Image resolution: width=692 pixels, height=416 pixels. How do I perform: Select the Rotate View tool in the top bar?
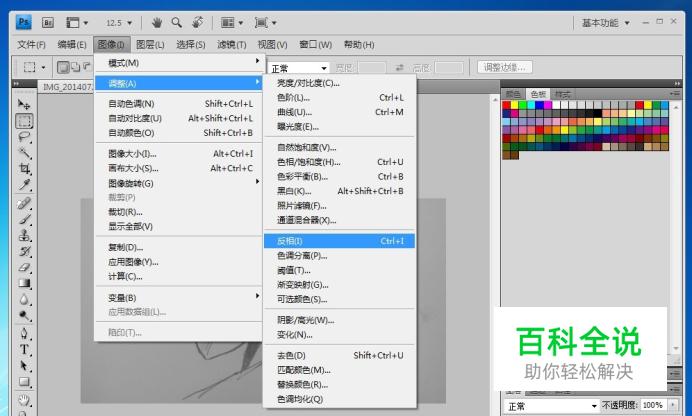tap(197, 22)
